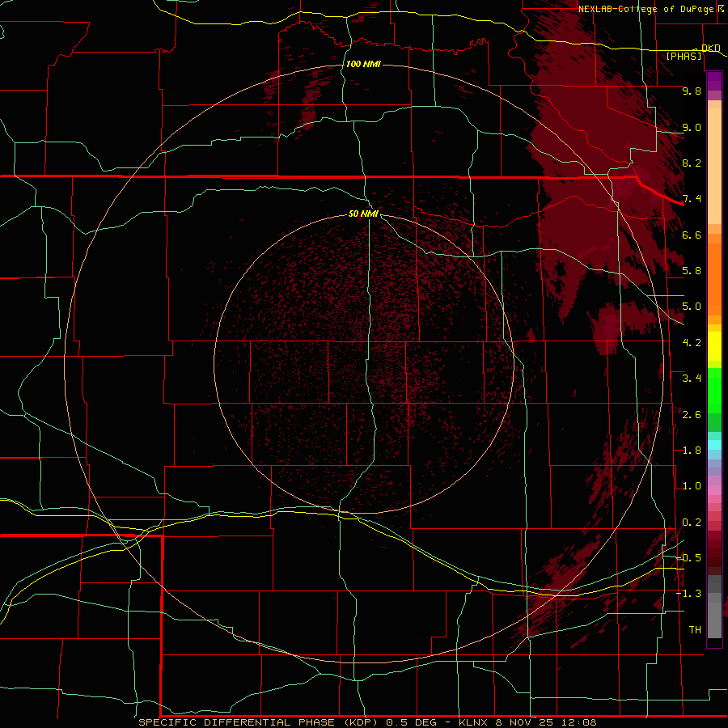Image resolution: width=728 pixels, height=728 pixels.
Task: Click the 4.2 scale value
Action: pyautogui.click(x=692, y=343)
